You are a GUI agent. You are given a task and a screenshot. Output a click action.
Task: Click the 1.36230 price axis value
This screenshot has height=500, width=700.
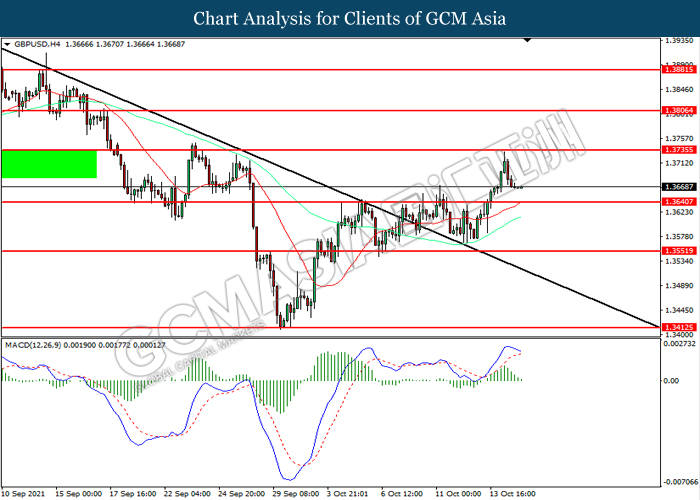[679, 212]
